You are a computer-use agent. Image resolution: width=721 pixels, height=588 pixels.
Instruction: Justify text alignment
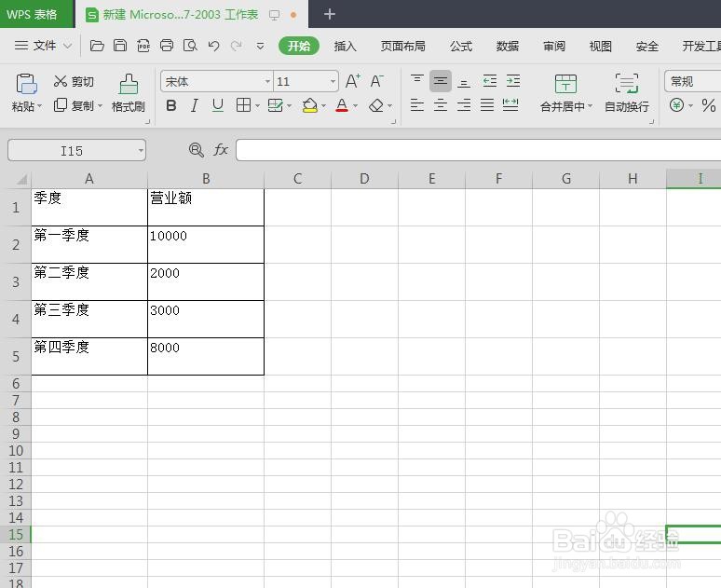point(487,105)
